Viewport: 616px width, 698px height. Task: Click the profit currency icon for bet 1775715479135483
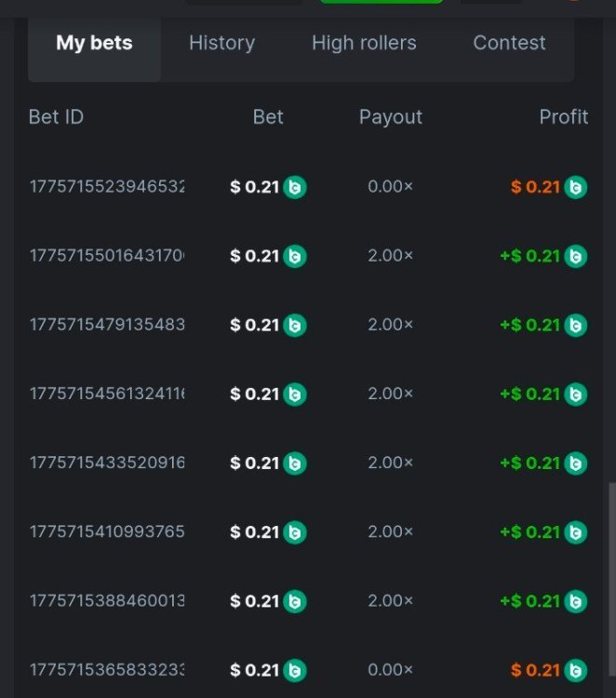pyautogui.click(x=576, y=325)
